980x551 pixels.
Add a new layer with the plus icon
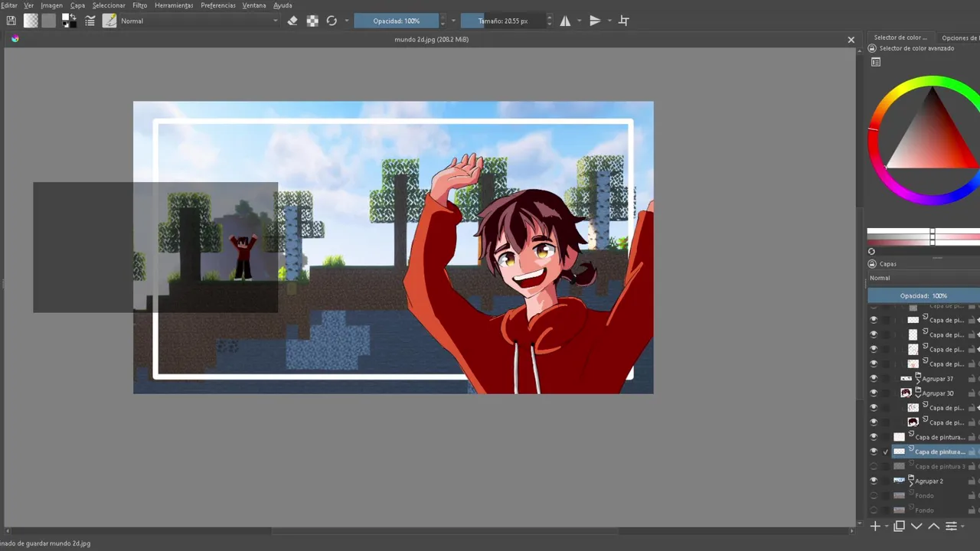875,526
